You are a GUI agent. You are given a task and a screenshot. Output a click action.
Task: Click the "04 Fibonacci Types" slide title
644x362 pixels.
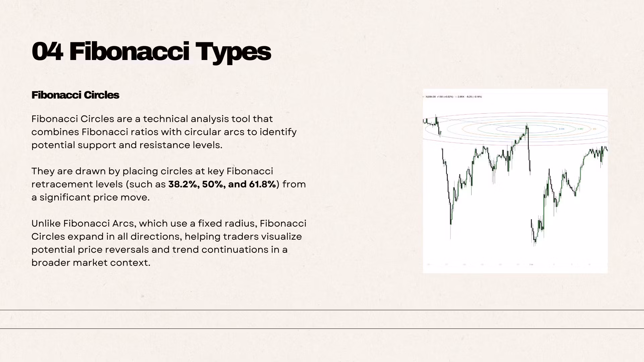[151, 52]
